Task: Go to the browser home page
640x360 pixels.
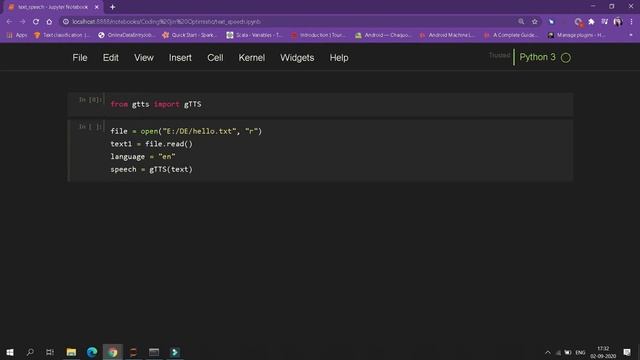Action: pos(49,22)
